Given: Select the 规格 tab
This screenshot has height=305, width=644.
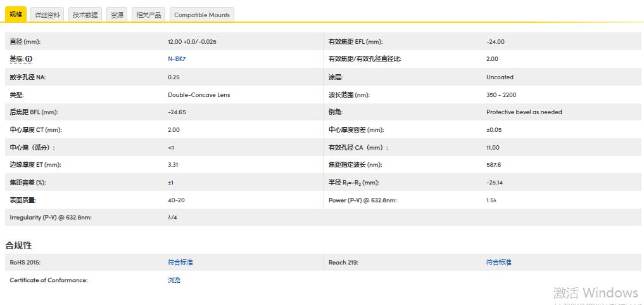Looking at the screenshot, I should [x=16, y=14].
